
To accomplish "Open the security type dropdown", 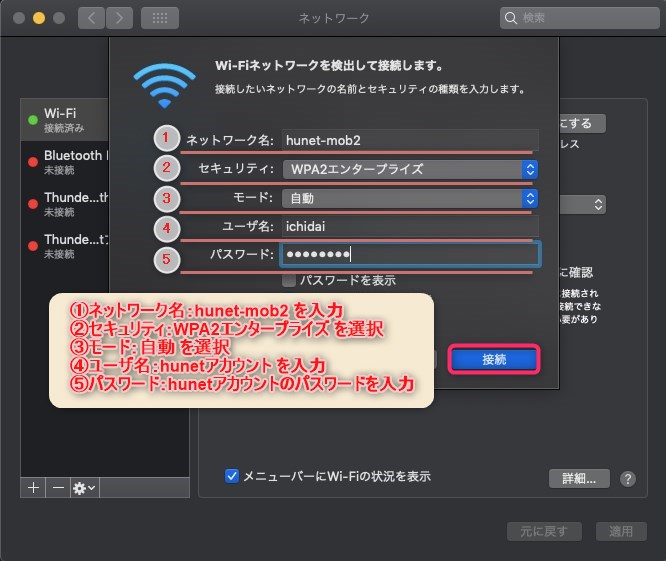I will tap(410, 169).
